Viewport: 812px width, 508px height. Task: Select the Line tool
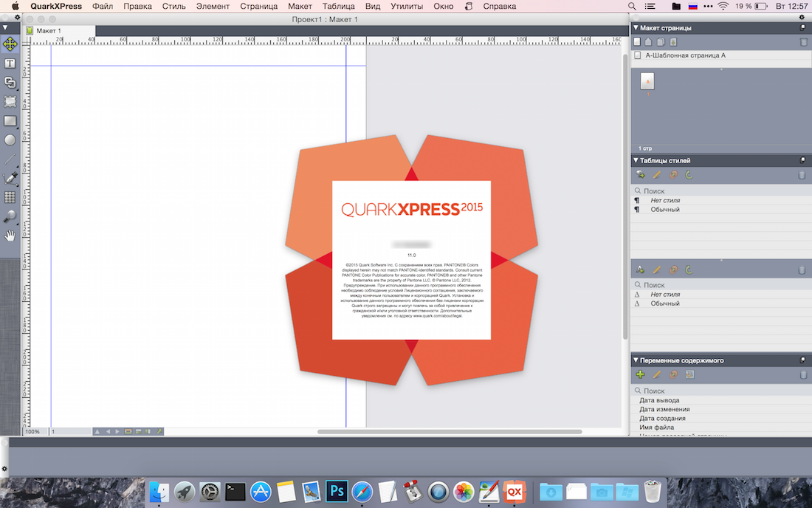(x=10, y=159)
